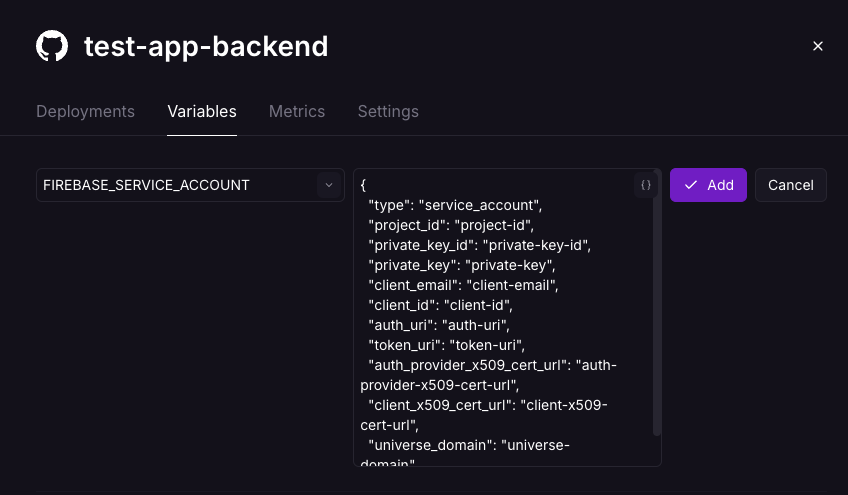Close the test-app-backend panel
Image resolution: width=848 pixels, height=495 pixels.
pyautogui.click(x=818, y=46)
